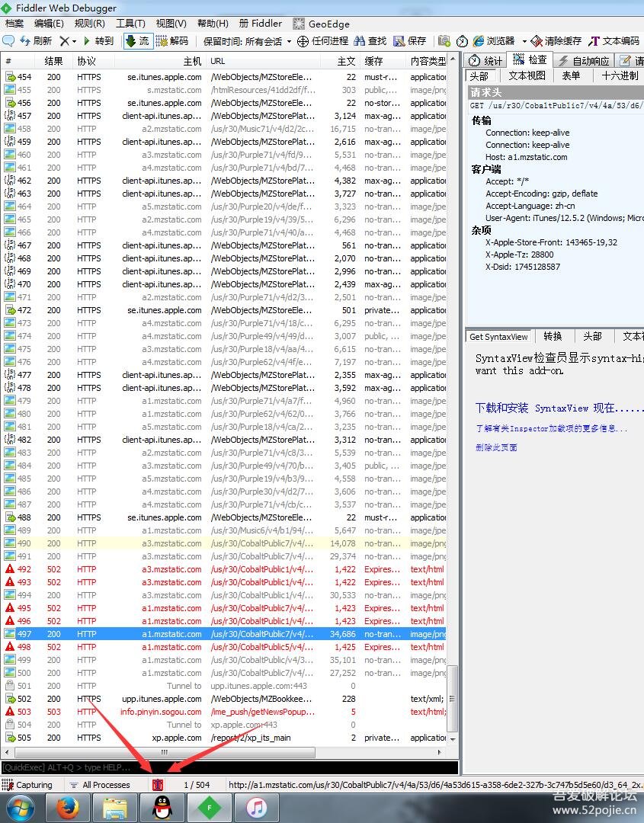Click the Fiddler book menu item

[261, 24]
